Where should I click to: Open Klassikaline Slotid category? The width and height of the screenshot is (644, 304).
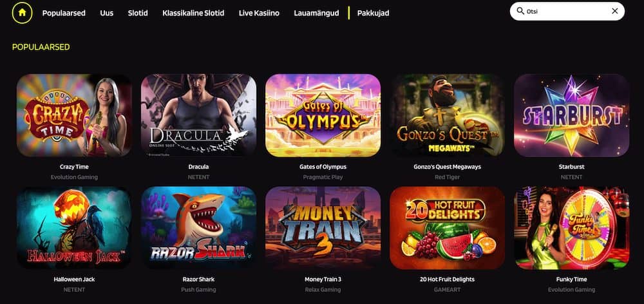pyautogui.click(x=193, y=13)
